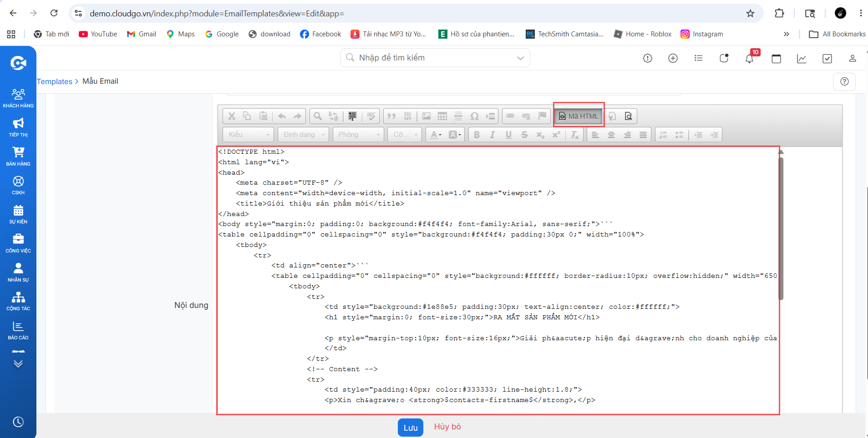This screenshot has width=868, height=438.
Task: Expand the search box dropdown arrow
Action: (521, 58)
